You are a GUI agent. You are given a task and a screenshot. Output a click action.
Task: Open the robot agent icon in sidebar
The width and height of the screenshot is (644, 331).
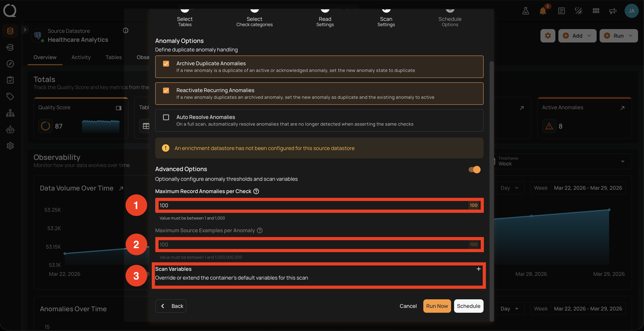click(10, 129)
